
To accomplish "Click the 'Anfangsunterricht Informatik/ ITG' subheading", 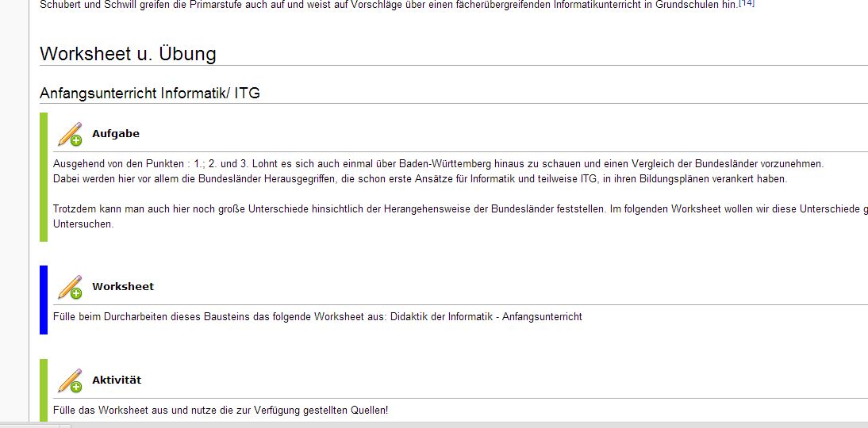I will 150,94.
